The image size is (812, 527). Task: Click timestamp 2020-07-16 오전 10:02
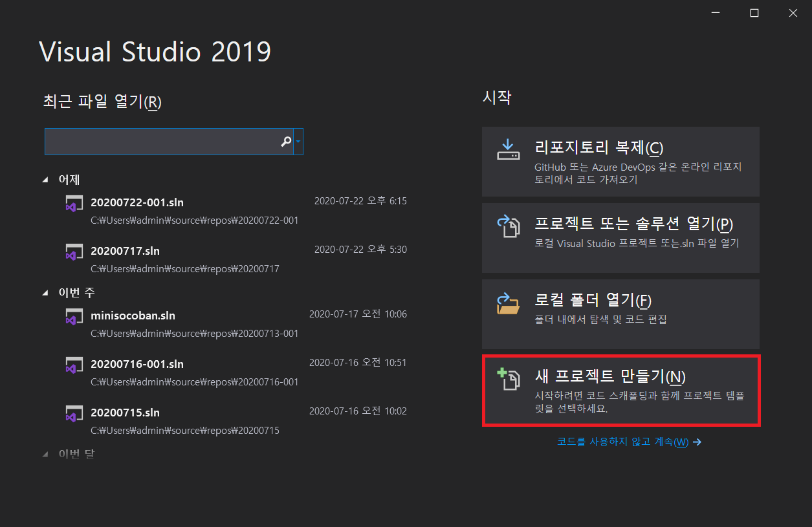point(358,411)
